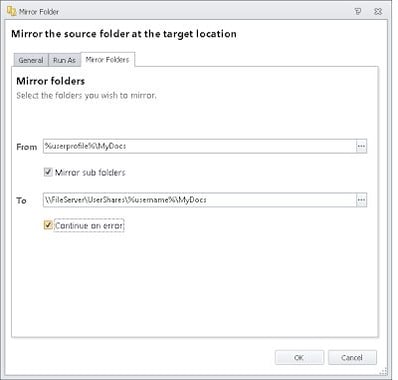Confirm settings with the OK button
Image resolution: width=398 pixels, height=380 pixels.
point(299,357)
